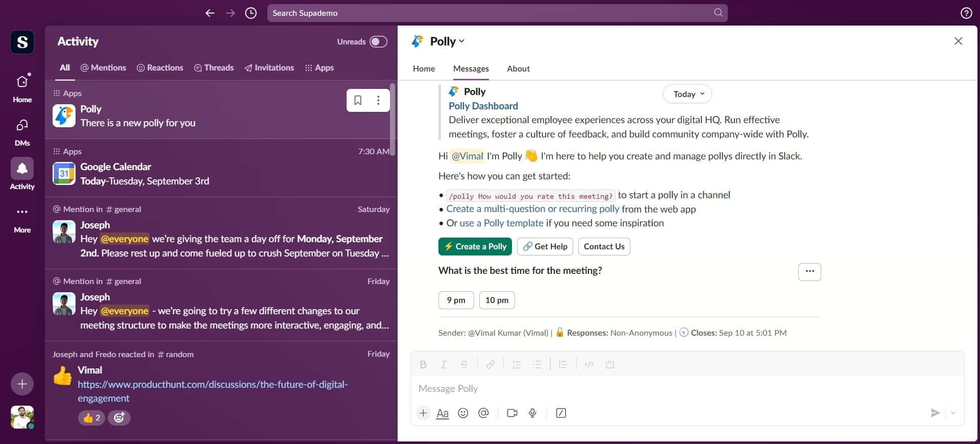Open DMs from the sidebar
This screenshot has height=444, width=980.
(22, 132)
